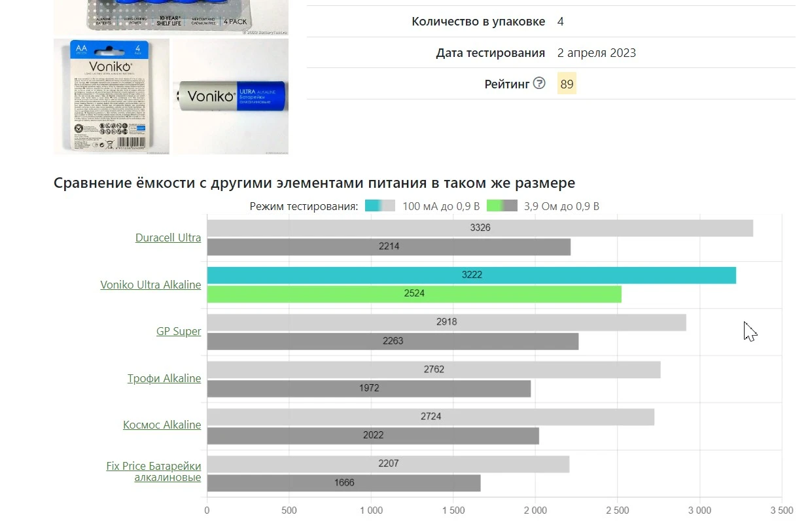Click the Трофи Alkaline 2762 bar
The width and height of the screenshot is (810, 532).
[434, 370]
